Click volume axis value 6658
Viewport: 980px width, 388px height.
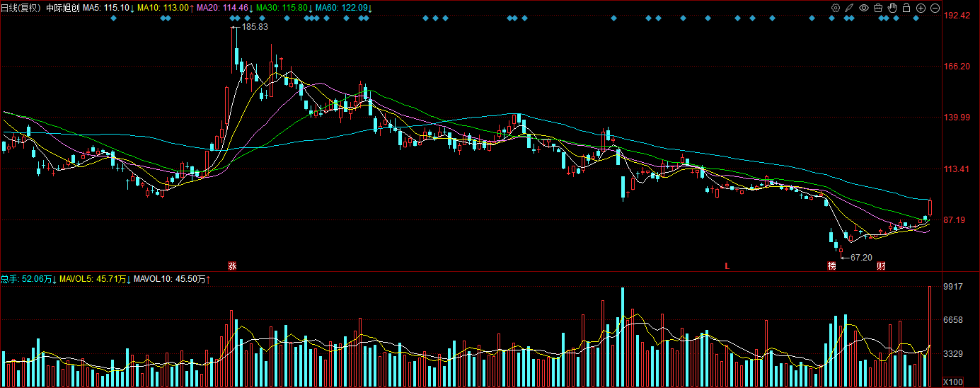(953, 320)
